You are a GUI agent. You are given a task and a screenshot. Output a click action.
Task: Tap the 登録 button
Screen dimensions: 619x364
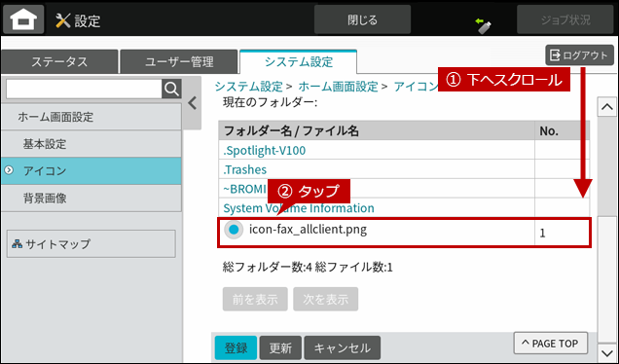236,347
